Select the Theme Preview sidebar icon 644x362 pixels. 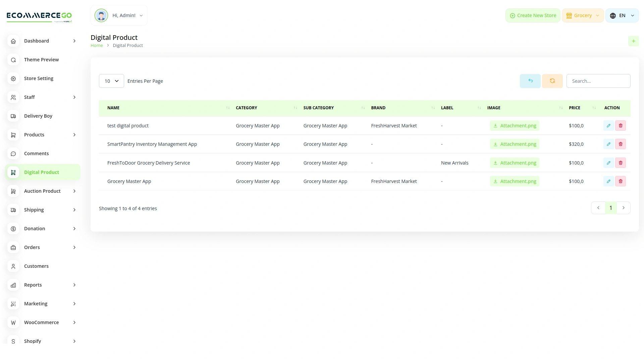pos(13,60)
